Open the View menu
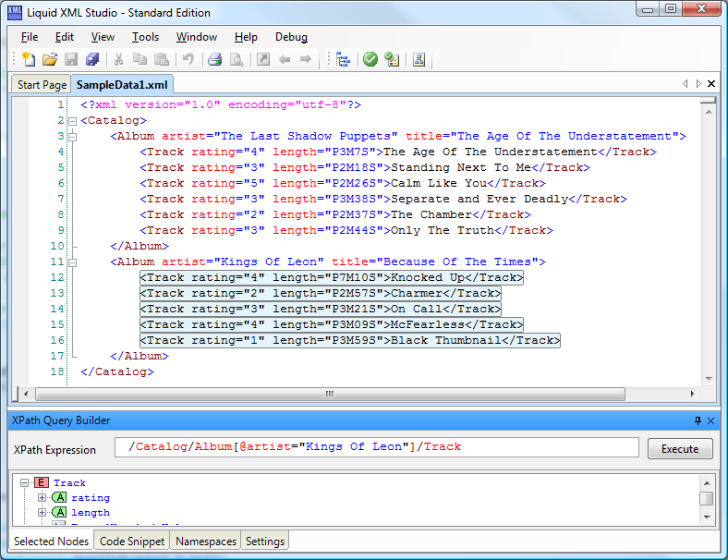 [x=103, y=37]
